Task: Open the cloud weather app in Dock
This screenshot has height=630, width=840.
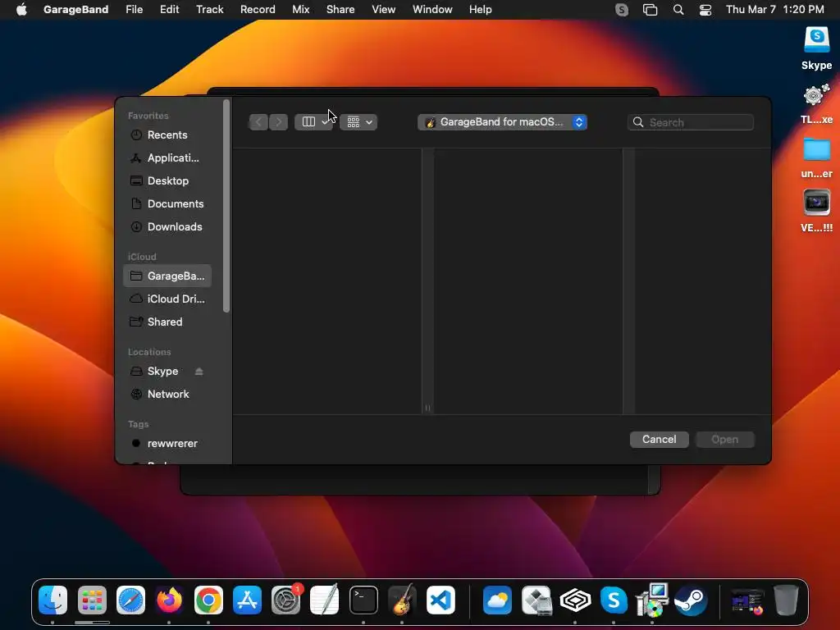Action: coord(497,600)
